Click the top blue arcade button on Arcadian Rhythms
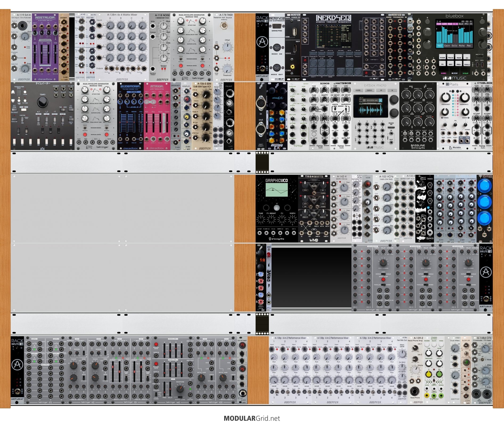This screenshot has width=504, height=424. (x=484, y=185)
